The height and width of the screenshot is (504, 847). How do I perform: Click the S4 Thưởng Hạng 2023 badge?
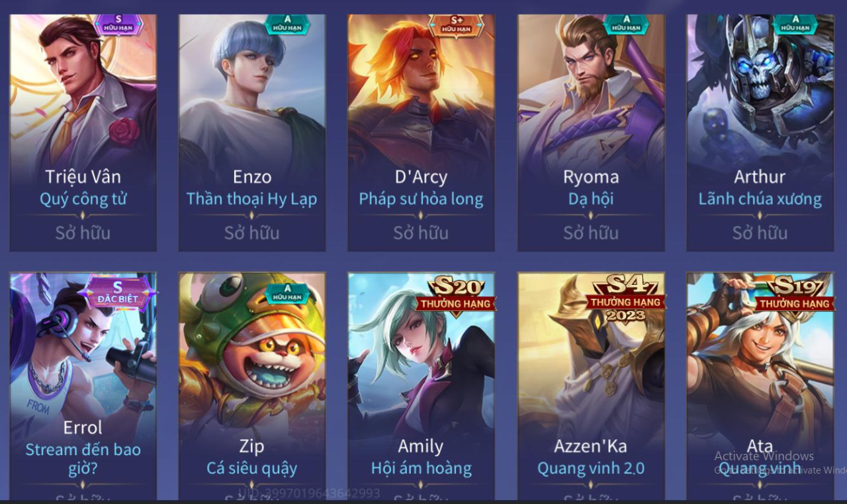tap(625, 298)
